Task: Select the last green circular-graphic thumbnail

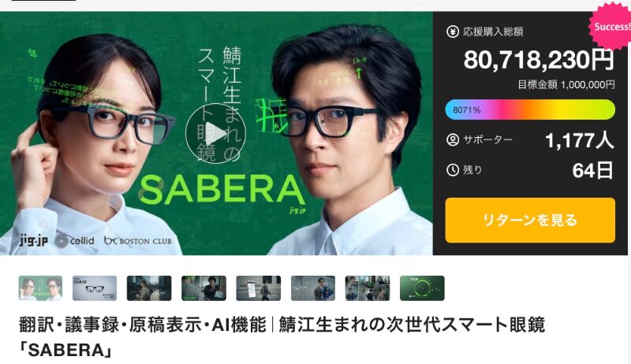Action: pos(422,288)
